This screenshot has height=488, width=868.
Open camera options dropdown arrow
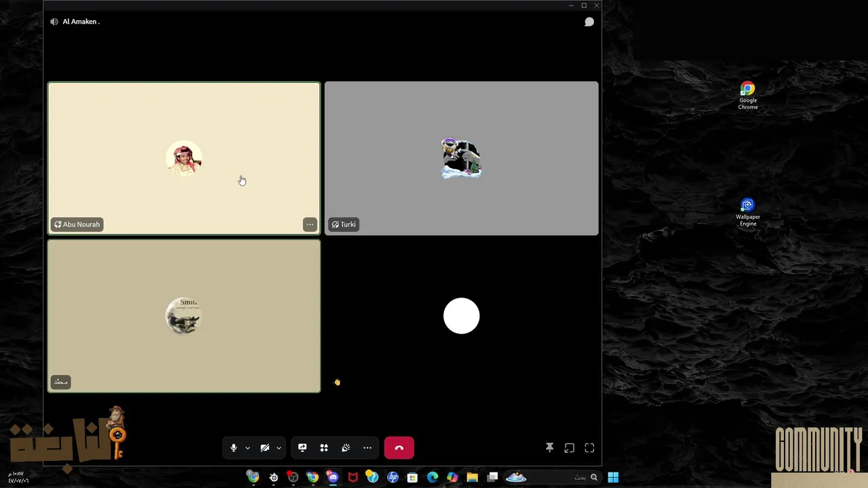click(x=279, y=448)
